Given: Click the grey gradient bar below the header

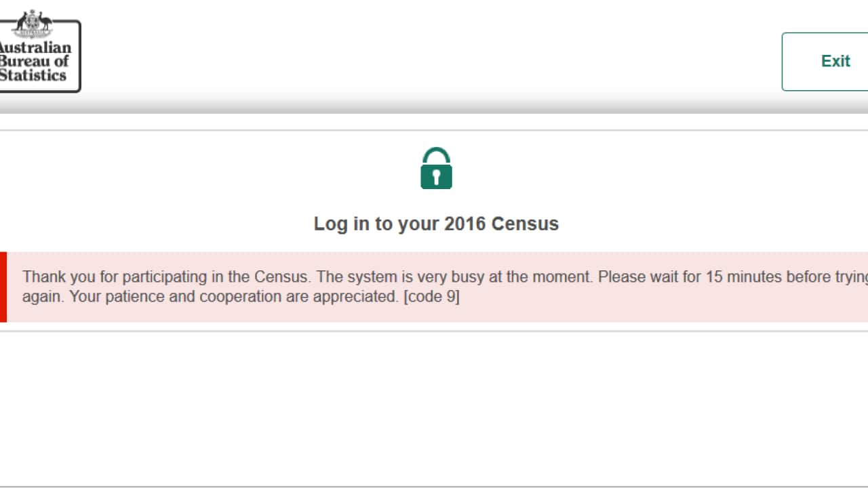Looking at the screenshot, I should [434, 103].
